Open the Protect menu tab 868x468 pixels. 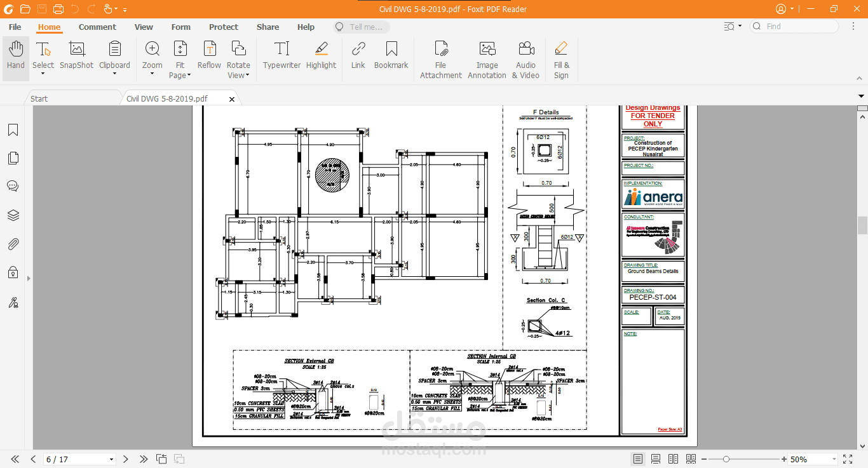point(224,27)
